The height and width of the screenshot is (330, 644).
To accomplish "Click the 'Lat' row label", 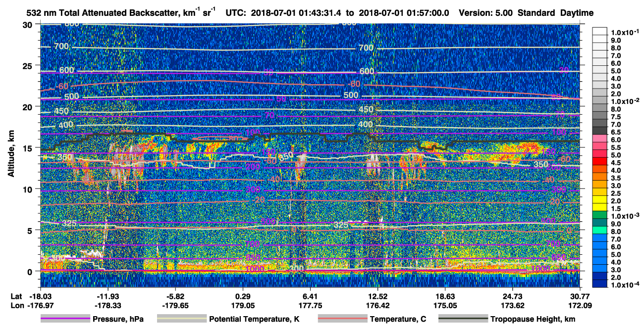I will pyautogui.click(x=16, y=296).
